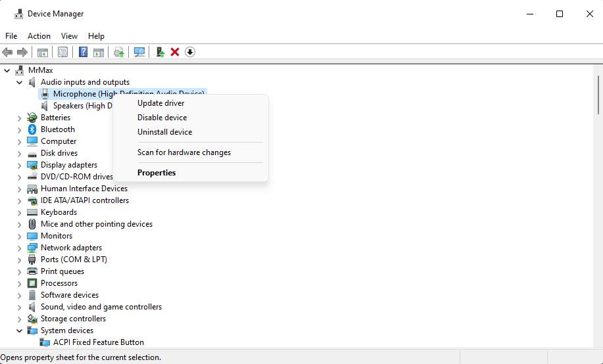
Task: Collapse the Audio inputs and outputs node
Action: click(19, 82)
